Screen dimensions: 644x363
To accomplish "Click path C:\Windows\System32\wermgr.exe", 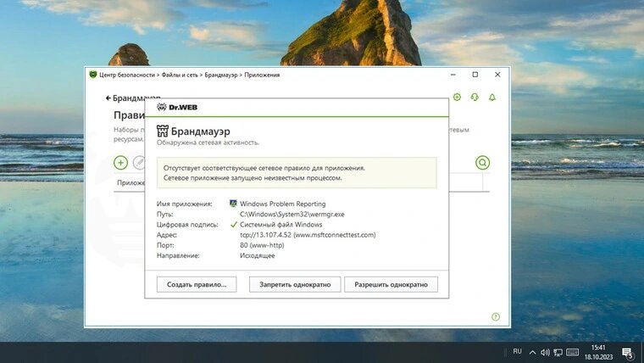I will [292, 215].
